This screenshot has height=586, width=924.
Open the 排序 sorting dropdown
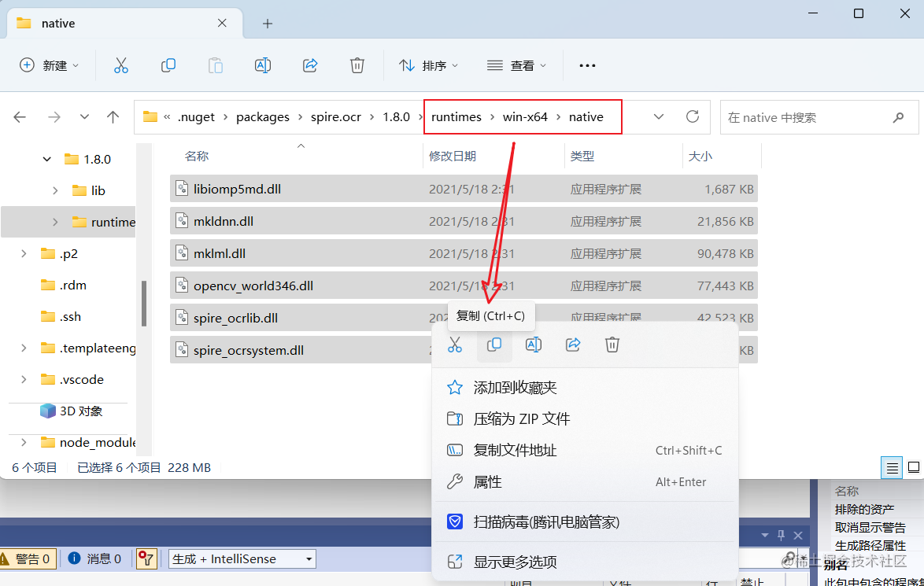(x=428, y=65)
